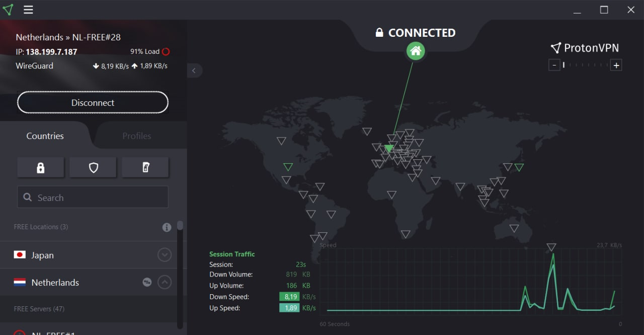Image resolution: width=644 pixels, height=335 pixels.
Task: Select Netherlands in the country list
Action: tap(89, 282)
